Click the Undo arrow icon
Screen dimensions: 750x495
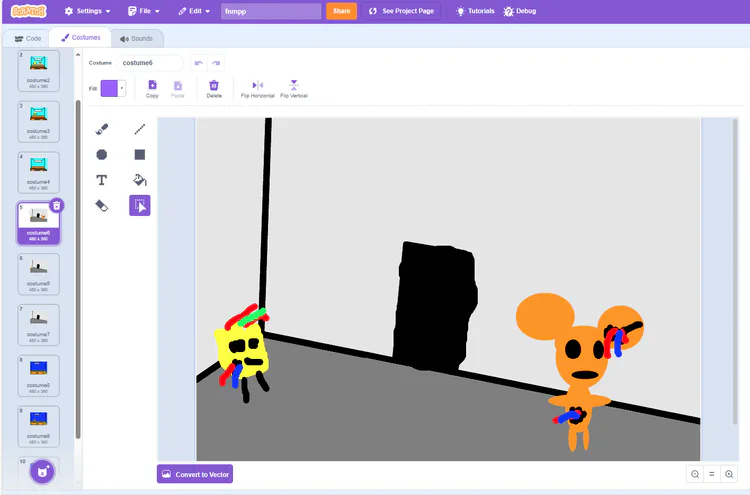[199, 63]
